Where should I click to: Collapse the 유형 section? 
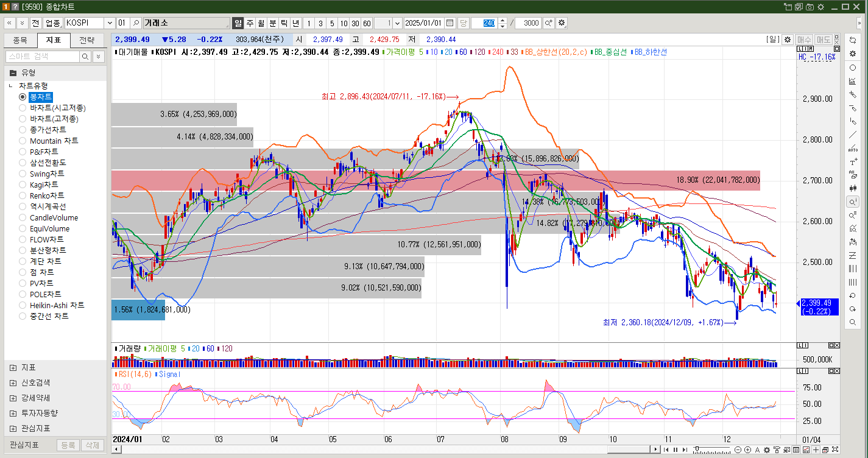[x=13, y=72]
